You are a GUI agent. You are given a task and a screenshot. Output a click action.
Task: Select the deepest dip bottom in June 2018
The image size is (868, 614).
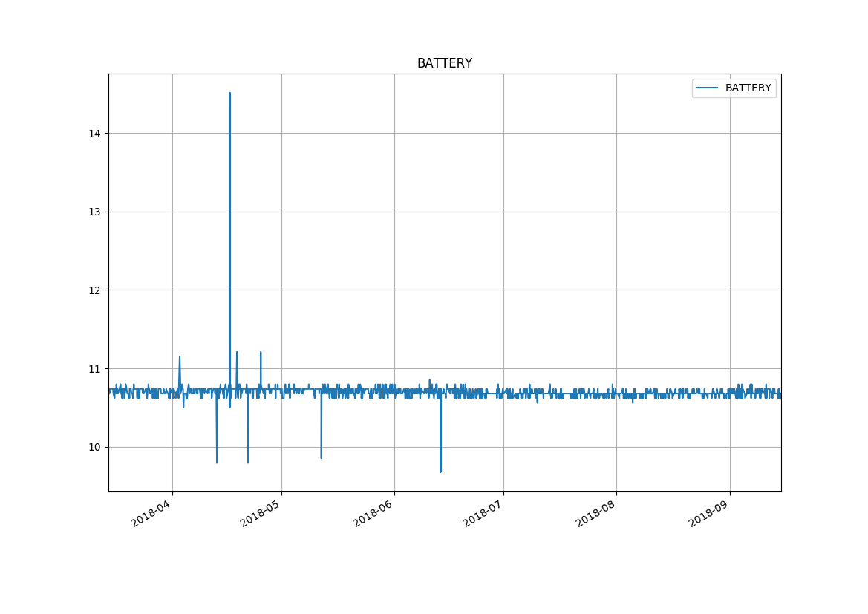(440, 471)
